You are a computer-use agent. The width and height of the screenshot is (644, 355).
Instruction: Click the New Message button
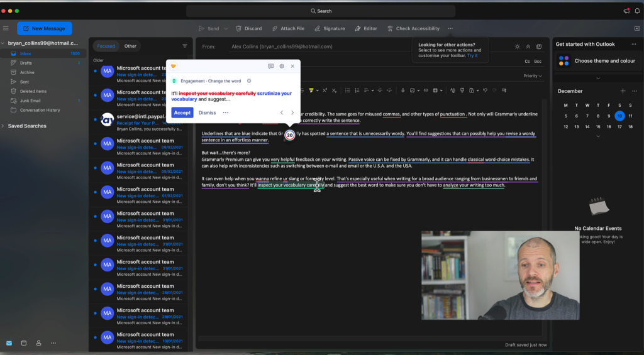45,28
